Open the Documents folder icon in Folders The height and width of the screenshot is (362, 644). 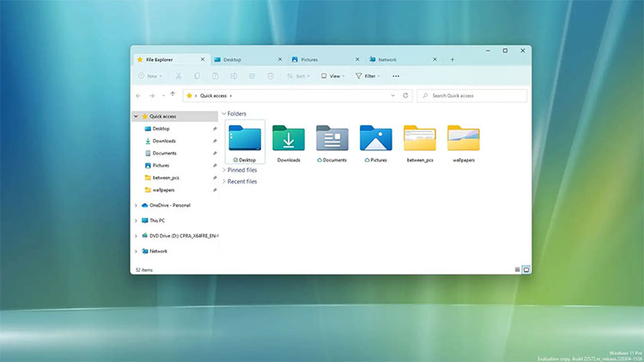coord(332,138)
